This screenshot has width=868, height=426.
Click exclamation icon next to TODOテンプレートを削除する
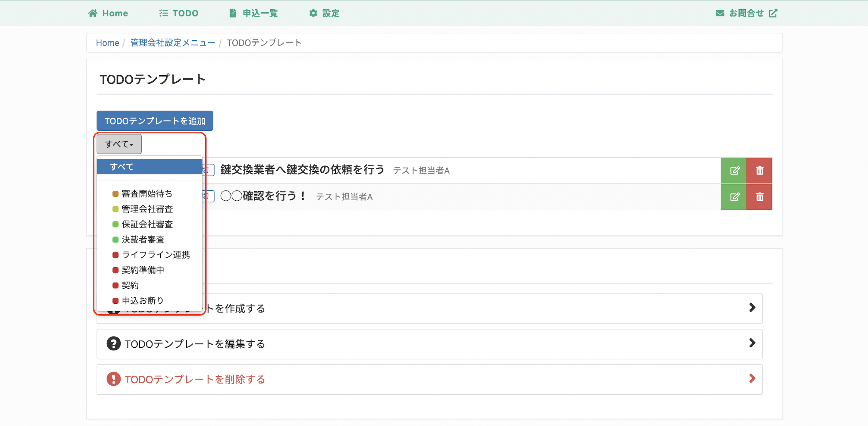pos(114,379)
